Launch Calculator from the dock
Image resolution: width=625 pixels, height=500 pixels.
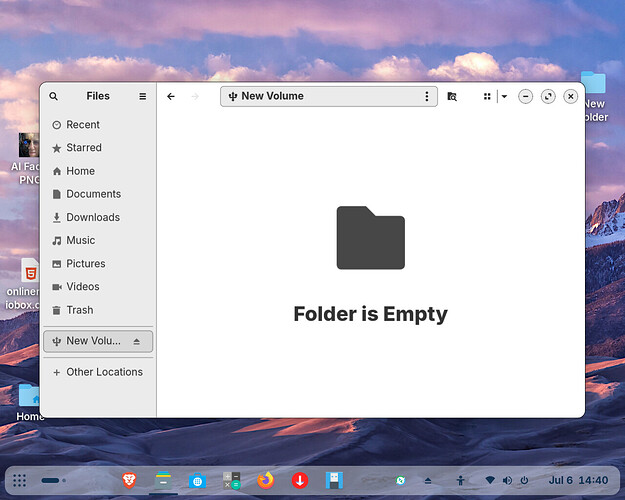232,480
